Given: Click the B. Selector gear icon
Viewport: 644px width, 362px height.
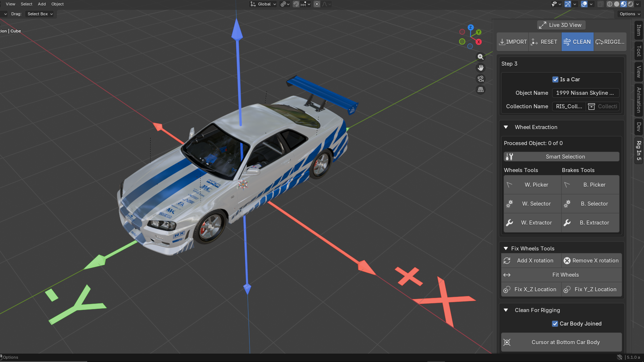Looking at the screenshot, I should (567, 204).
